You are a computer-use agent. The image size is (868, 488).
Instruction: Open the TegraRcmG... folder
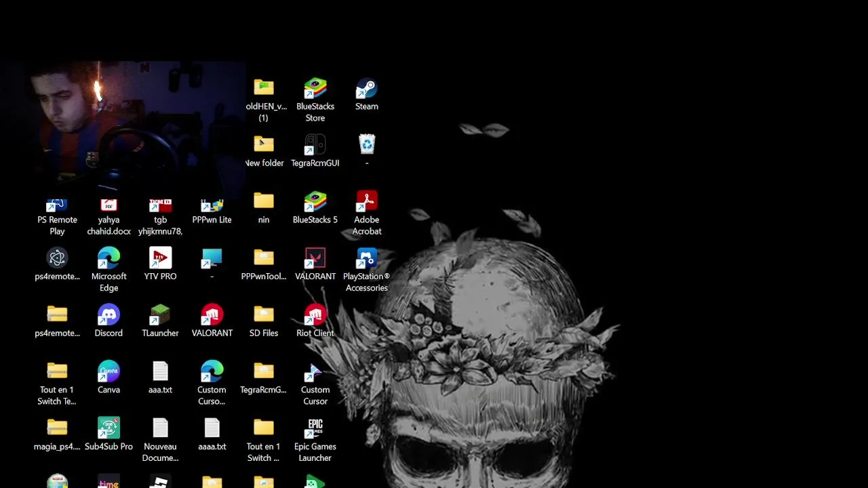click(x=264, y=378)
